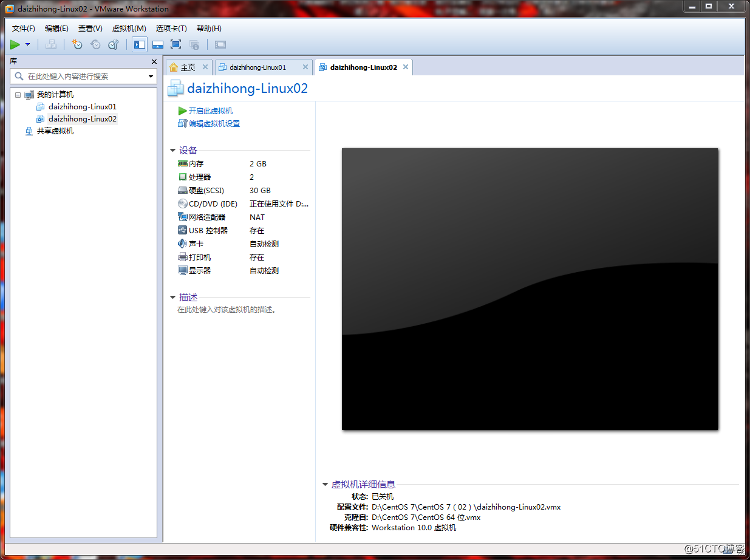Click the CD/DVD (IDE) disc icon
The image size is (750, 560).
pyautogui.click(x=183, y=203)
